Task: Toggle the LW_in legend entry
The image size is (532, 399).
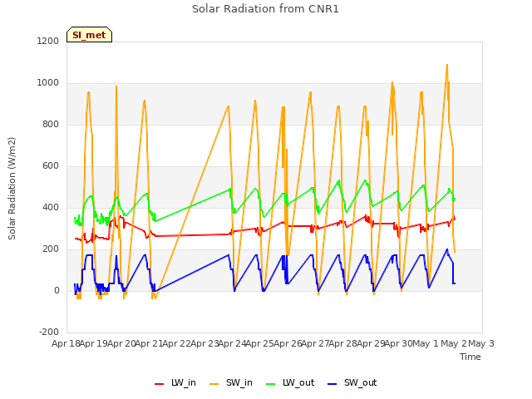Action: pyautogui.click(x=175, y=382)
